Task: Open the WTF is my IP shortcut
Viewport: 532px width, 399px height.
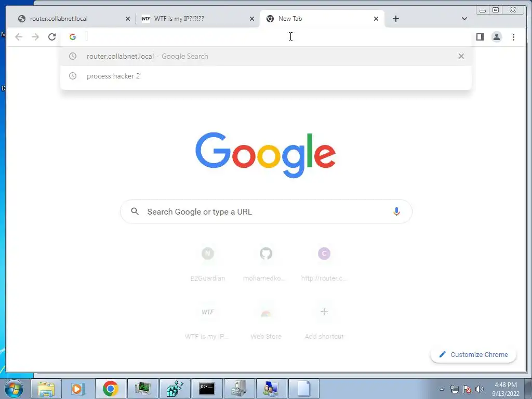Action: [x=208, y=322]
